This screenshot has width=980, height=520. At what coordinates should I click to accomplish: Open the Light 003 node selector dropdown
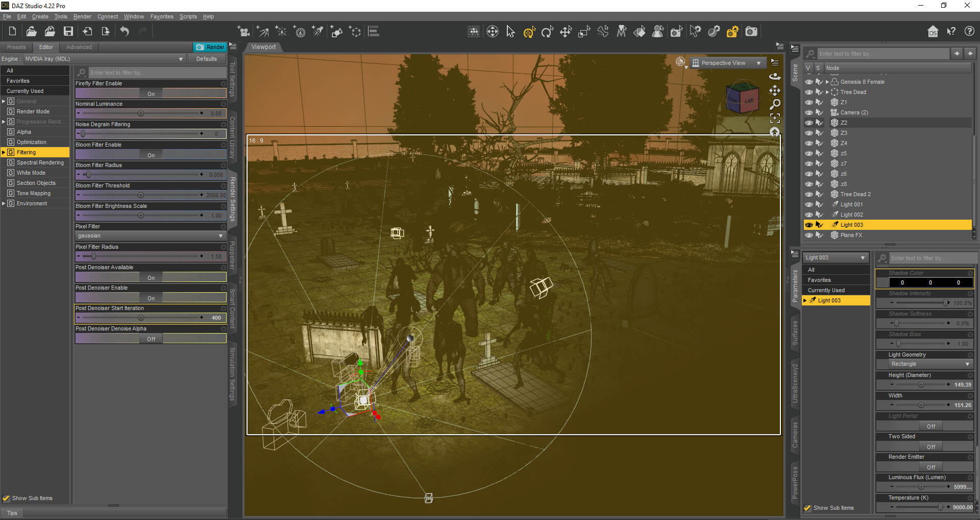[835, 257]
